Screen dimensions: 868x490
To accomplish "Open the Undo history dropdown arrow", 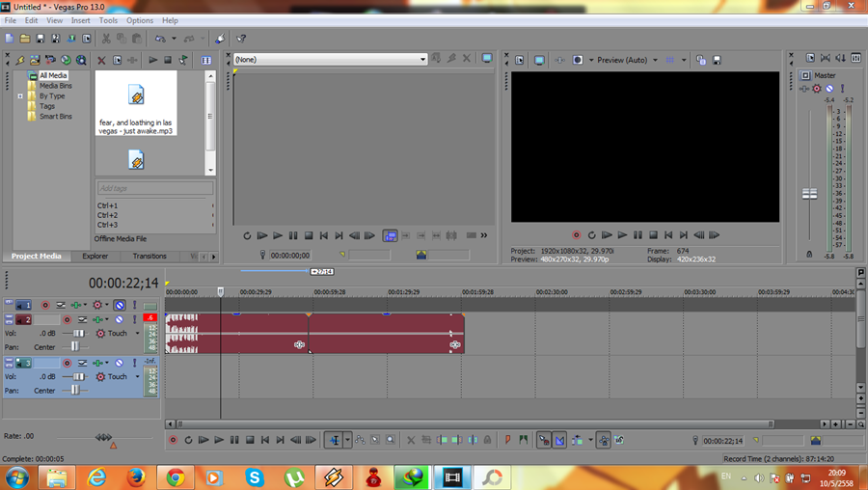I will pyautogui.click(x=174, y=39).
